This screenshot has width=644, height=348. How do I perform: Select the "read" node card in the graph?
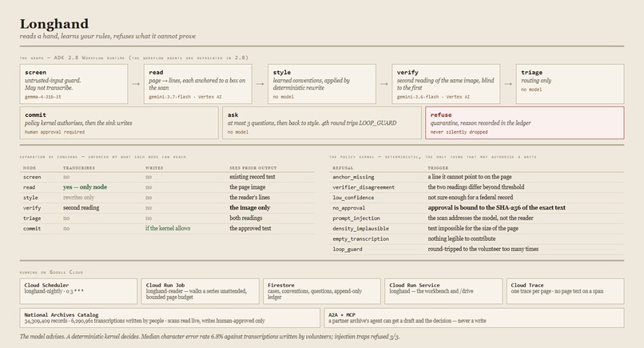pos(197,84)
